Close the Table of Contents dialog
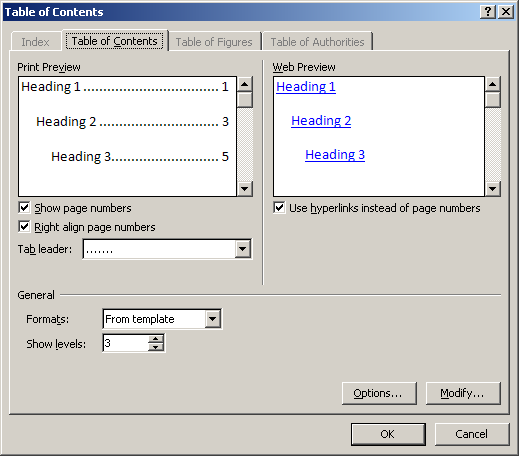The width and height of the screenshot is (519, 456). [506, 12]
